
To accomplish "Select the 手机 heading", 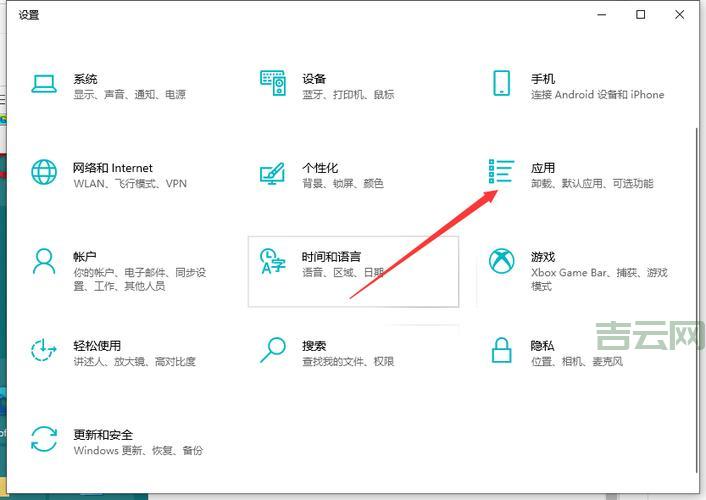I will coord(543,79).
